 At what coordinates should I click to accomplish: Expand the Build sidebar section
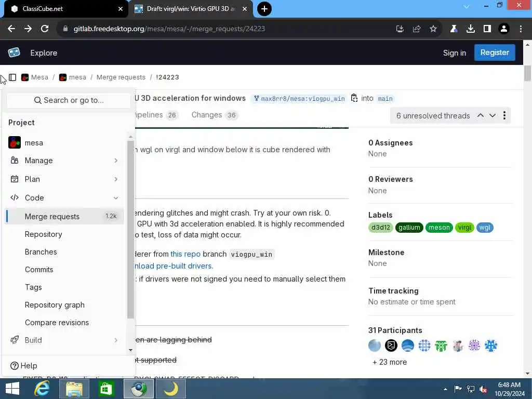coord(64,340)
